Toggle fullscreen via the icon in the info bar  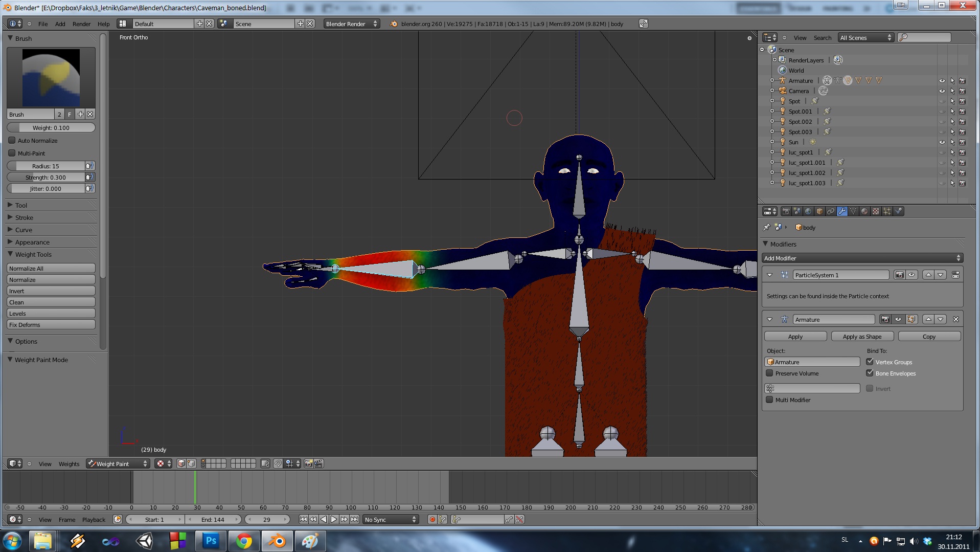point(644,24)
